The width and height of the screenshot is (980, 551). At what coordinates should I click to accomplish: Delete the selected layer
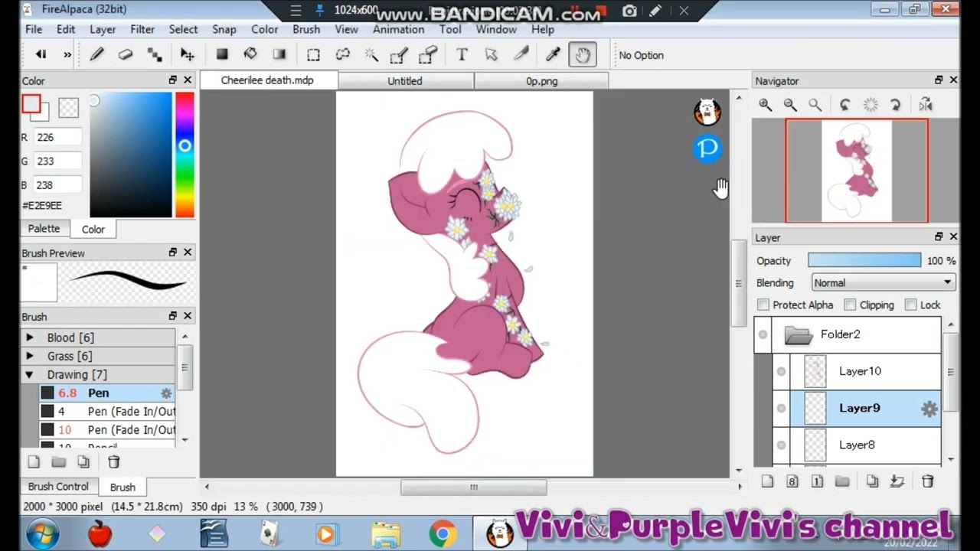coord(928,481)
